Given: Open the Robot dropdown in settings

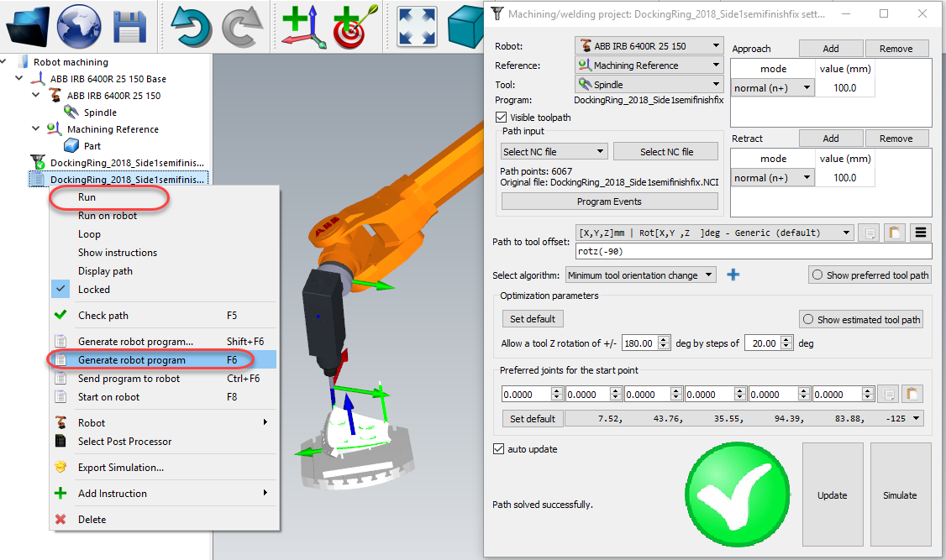Looking at the screenshot, I should coord(649,46).
